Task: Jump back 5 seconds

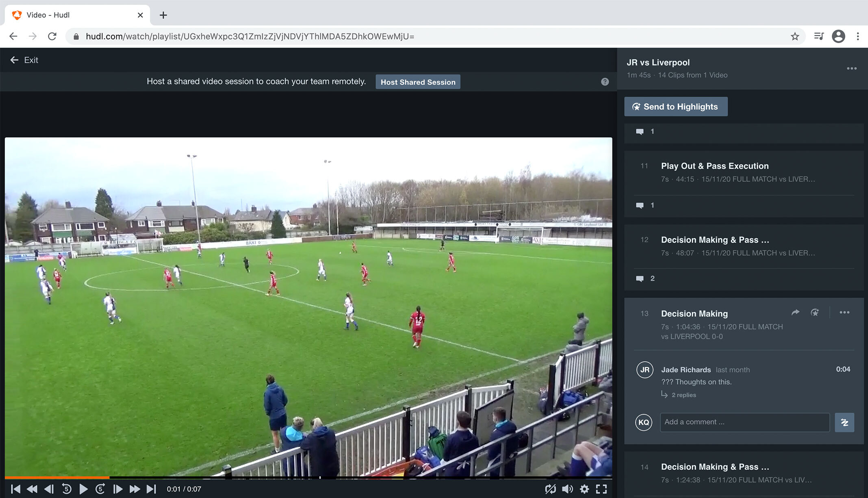Action: coord(67,489)
